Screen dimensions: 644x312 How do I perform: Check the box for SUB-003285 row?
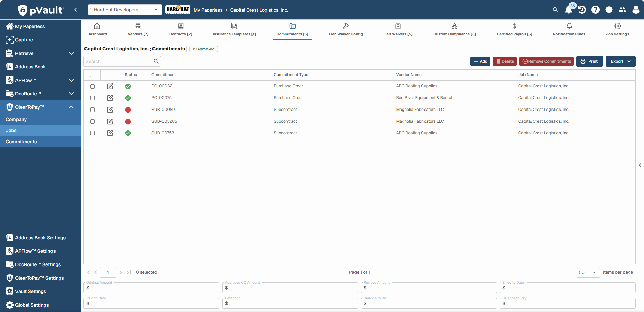(92, 122)
